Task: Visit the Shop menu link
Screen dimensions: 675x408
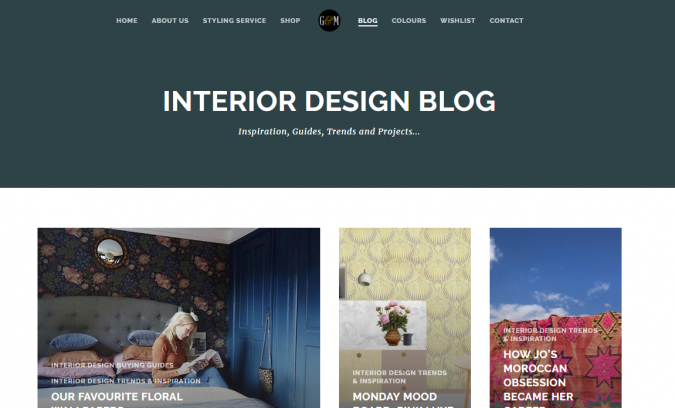Action: (x=290, y=21)
